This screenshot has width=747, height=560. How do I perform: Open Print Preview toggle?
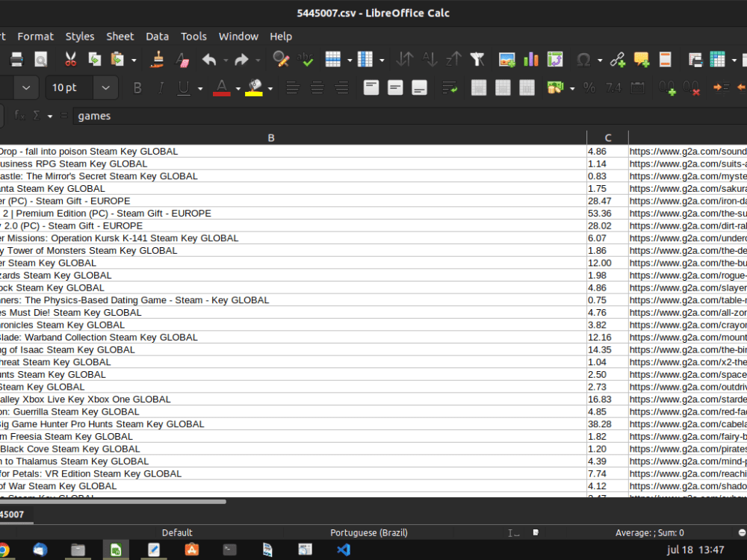(x=41, y=60)
